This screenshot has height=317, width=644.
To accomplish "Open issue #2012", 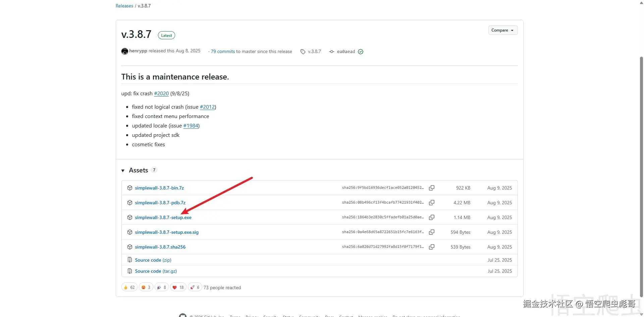I will [207, 107].
